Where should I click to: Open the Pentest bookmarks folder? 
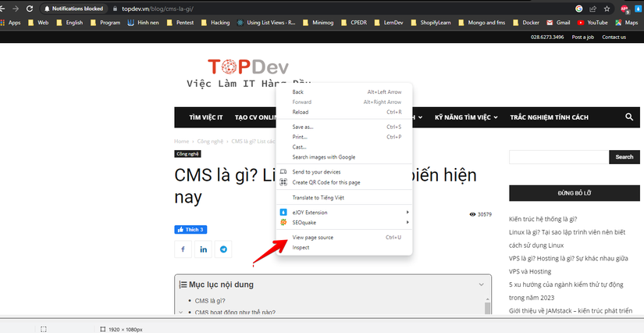pos(180,23)
